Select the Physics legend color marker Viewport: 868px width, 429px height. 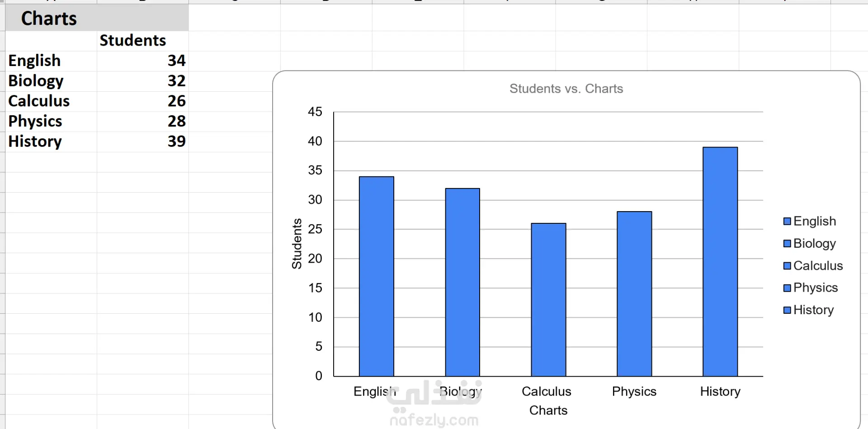click(787, 288)
